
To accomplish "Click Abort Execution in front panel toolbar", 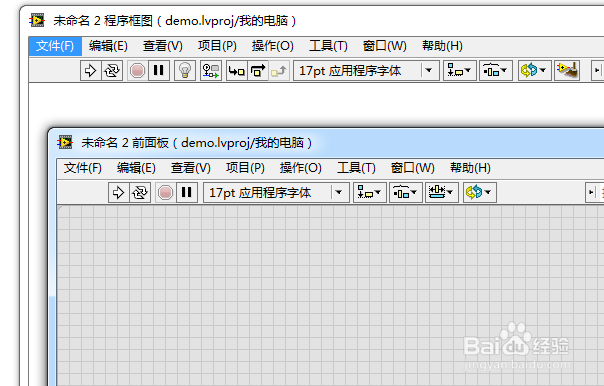I will pos(165,192).
